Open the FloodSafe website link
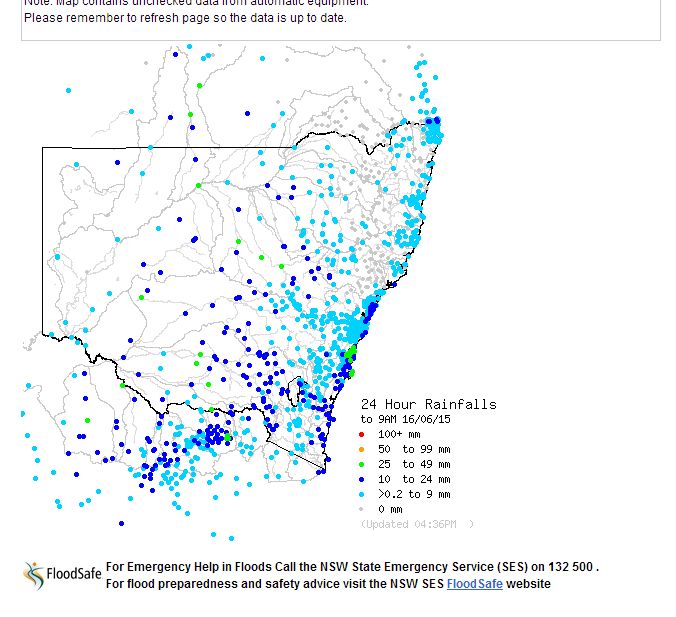 [474, 584]
